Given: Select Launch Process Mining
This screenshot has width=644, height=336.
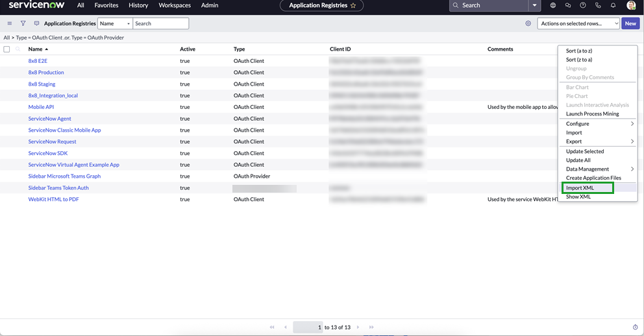Looking at the screenshot, I should point(592,114).
